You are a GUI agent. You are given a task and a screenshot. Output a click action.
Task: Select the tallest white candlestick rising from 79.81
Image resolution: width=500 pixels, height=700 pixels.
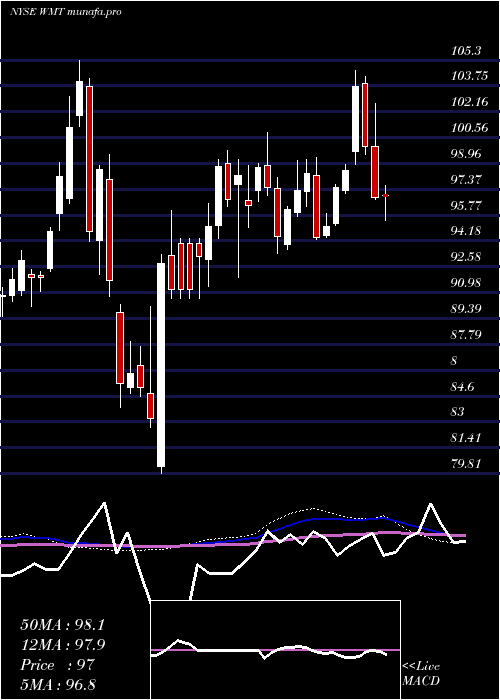click(x=161, y=365)
